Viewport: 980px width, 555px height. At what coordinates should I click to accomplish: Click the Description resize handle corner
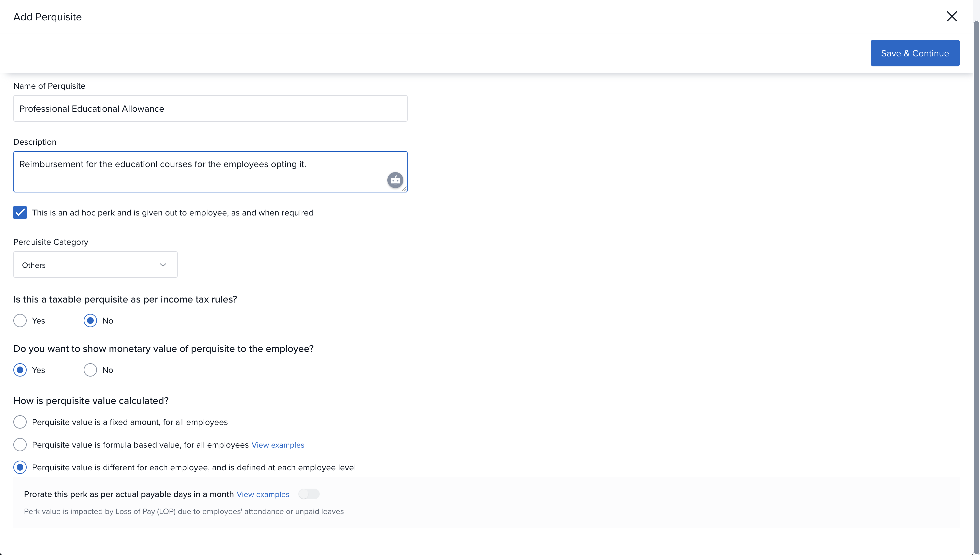[x=404, y=189]
